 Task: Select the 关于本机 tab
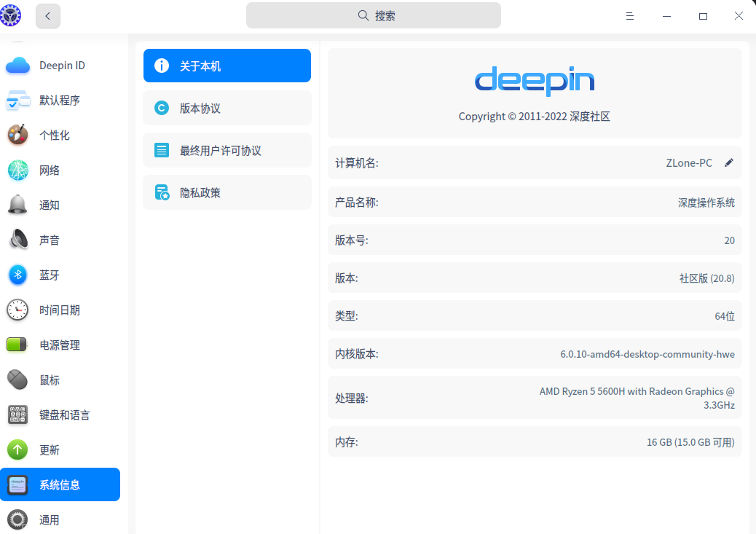227,66
